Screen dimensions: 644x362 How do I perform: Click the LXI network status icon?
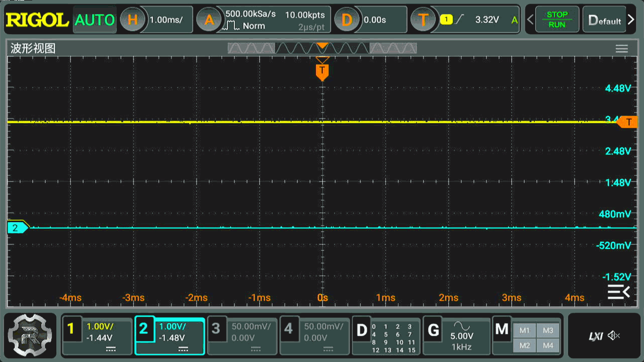[x=596, y=336]
